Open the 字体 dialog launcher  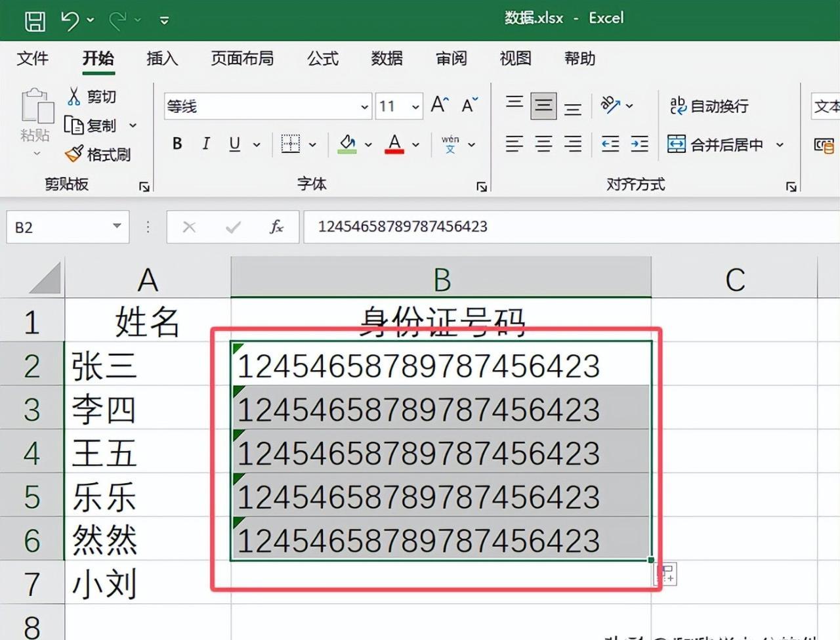point(482,187)
